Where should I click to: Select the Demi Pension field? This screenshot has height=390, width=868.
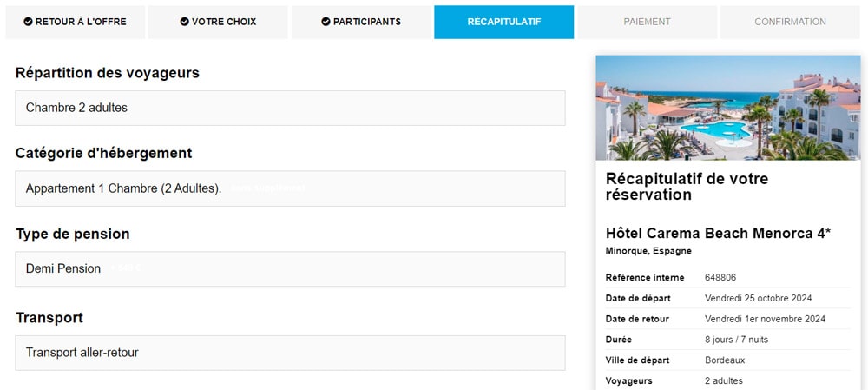coord(290,269)
